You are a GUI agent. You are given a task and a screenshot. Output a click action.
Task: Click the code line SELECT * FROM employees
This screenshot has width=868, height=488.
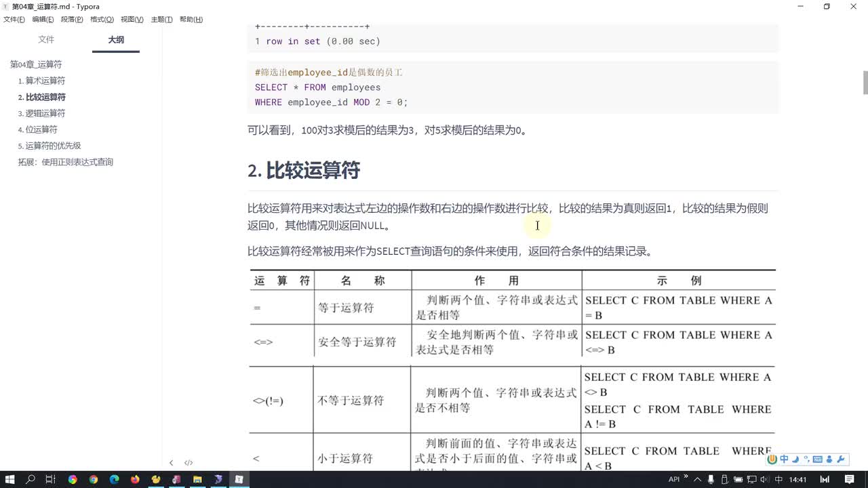pyautogui.click(x=317, y=87)
